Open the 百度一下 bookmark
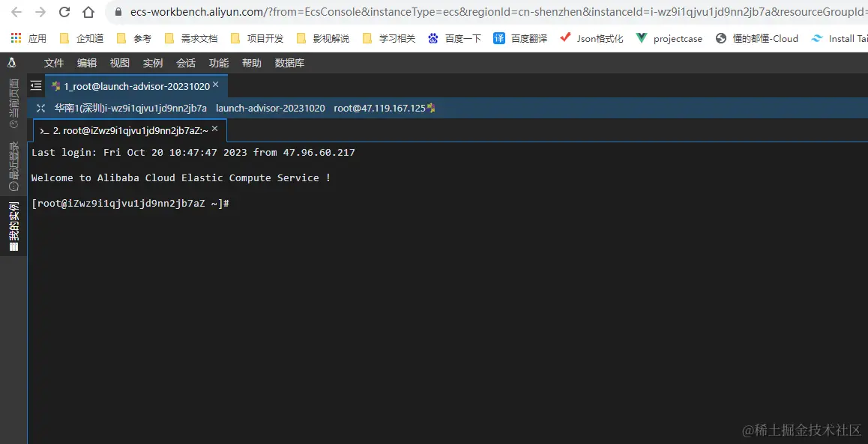 pyautogui.click(x=454, y=38)
